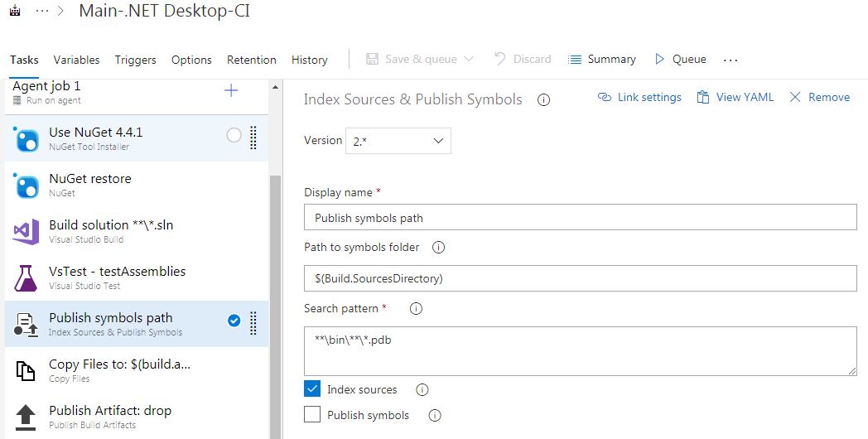Click the Search pattern text area
This screenshot has width=868, height=439.
580,351
